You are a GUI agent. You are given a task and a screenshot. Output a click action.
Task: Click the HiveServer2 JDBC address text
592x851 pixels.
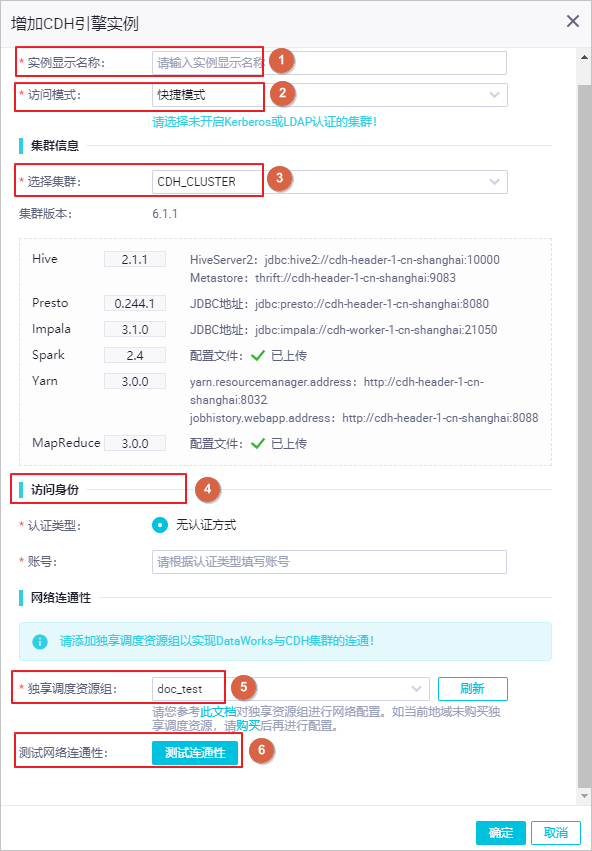[x=345, y=260]
